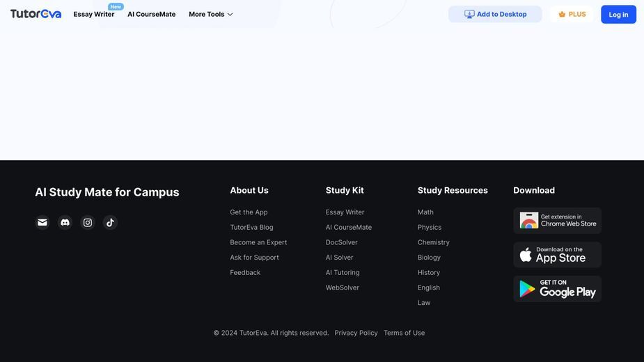Open the email contact icon

click(42, 222)
